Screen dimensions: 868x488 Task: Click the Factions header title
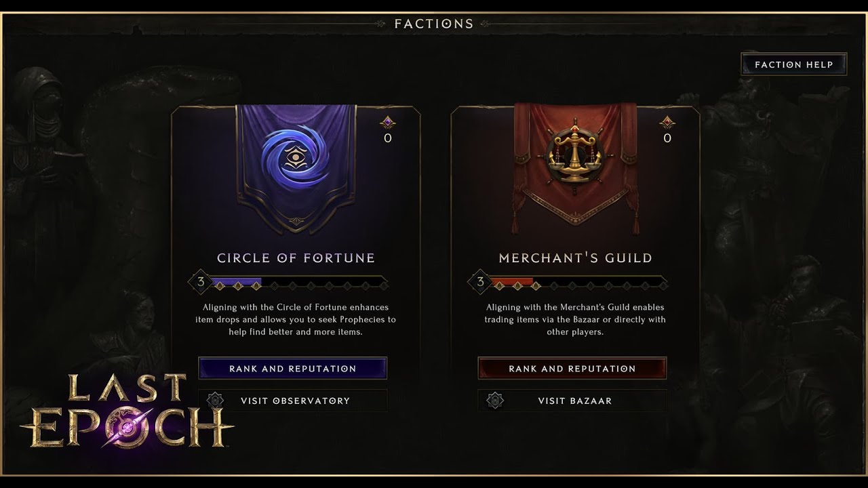point(434,24)
